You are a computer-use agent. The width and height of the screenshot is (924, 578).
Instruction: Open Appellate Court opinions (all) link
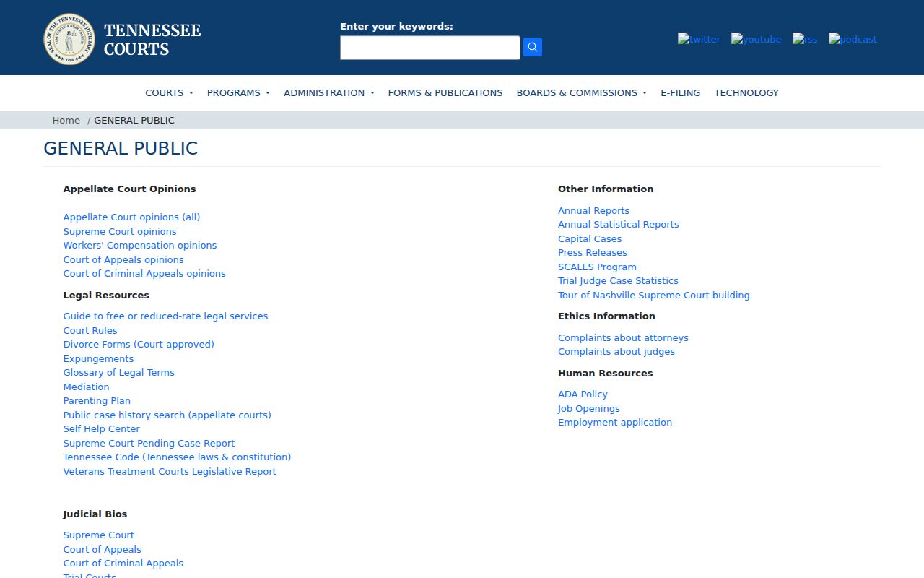coord(131,217)
